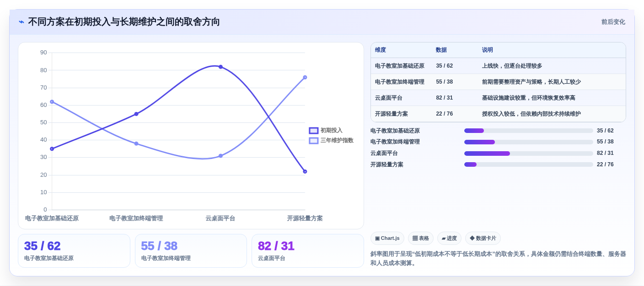Open the 55 / 38 data card

(x=191, y=251)
